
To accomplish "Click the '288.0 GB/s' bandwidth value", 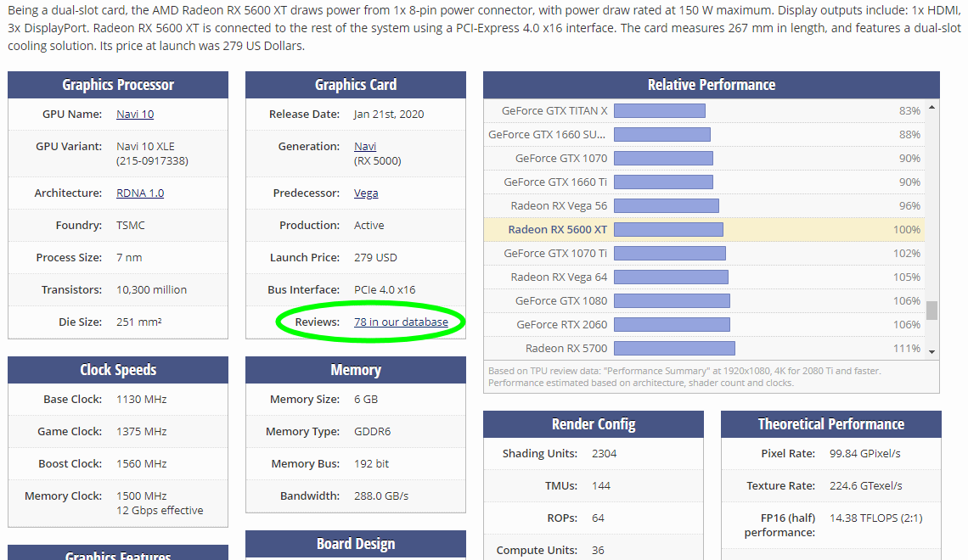I will 381,496.
